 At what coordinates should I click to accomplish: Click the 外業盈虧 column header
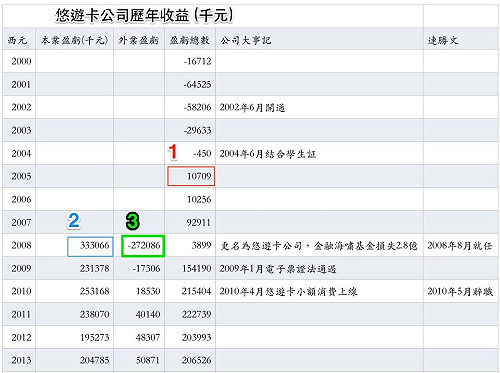click(138, 40)
